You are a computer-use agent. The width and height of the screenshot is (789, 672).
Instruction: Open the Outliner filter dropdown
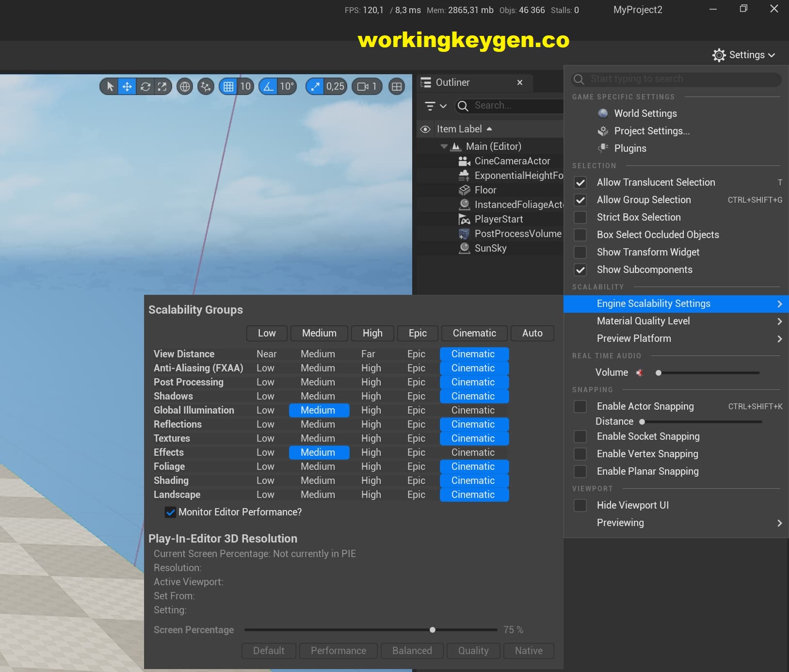pyautogui.click(x=435, y=106)
